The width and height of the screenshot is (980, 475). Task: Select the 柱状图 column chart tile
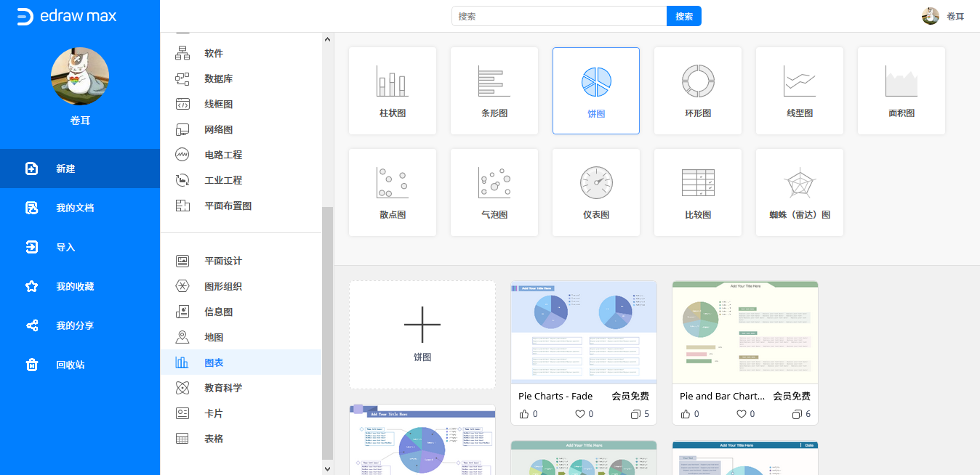393,91
